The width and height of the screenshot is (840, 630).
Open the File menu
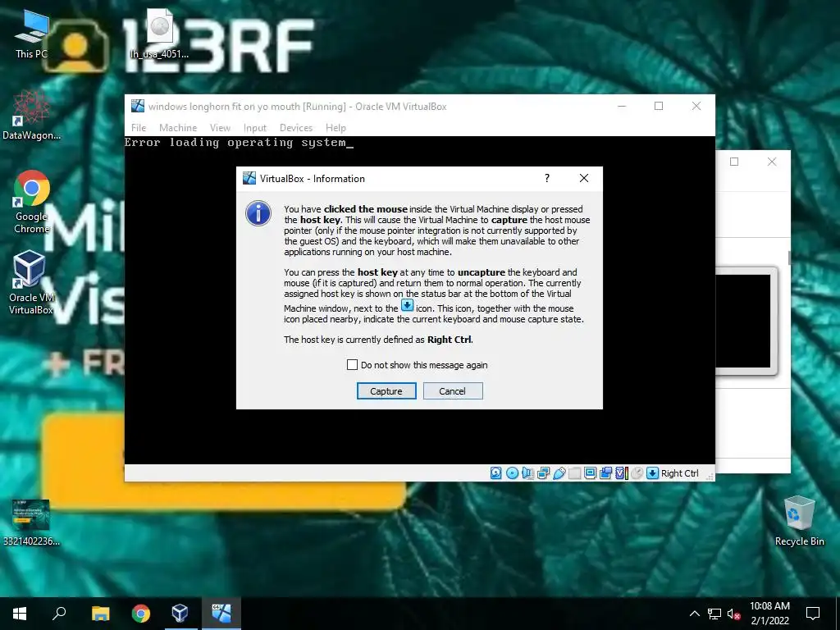tap(139, 128)
